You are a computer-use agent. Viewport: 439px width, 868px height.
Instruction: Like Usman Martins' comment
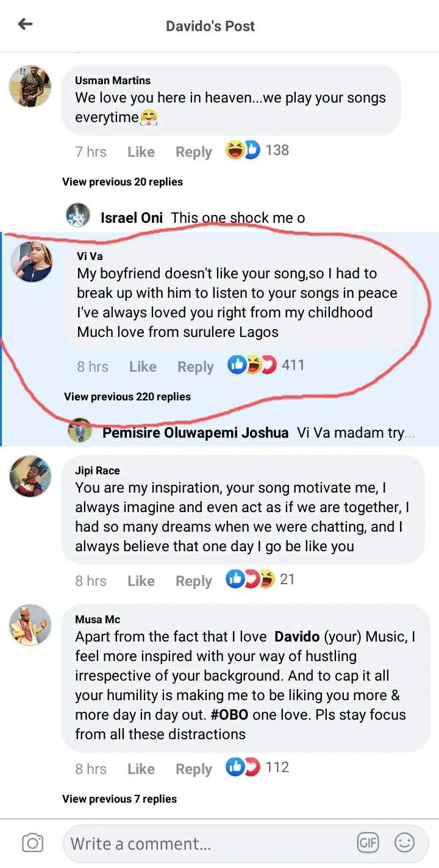click(x=141, y=152)
